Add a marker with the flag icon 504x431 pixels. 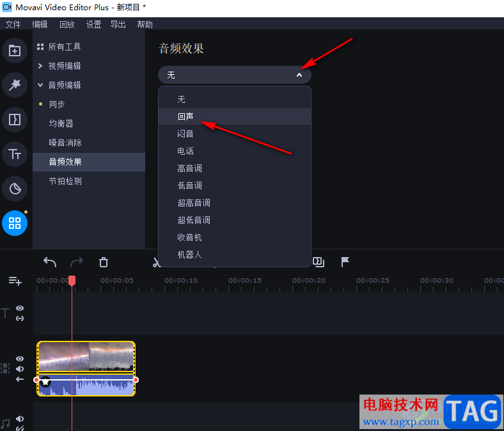345,262
